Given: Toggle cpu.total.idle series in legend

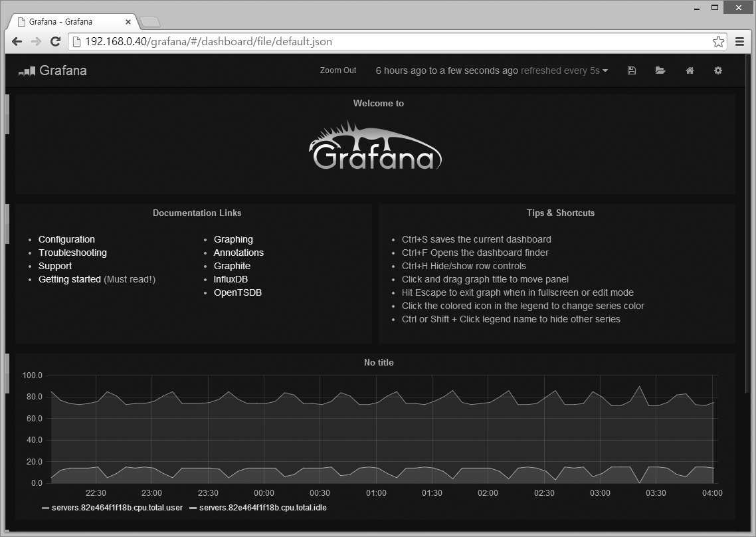Looking at the screenshot, I should coord(262,508).
